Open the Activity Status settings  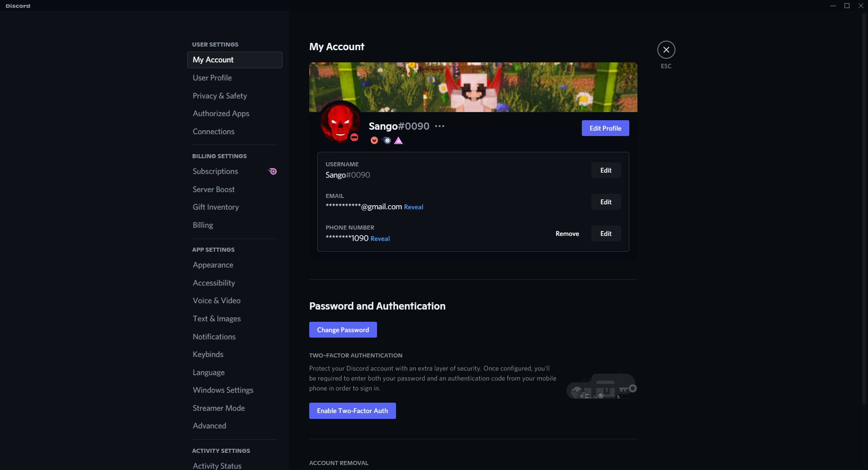pos(235,465)
